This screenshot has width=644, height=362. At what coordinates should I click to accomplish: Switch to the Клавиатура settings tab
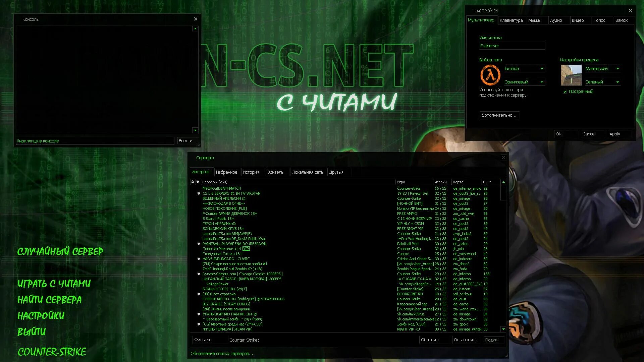coord(511,20)
